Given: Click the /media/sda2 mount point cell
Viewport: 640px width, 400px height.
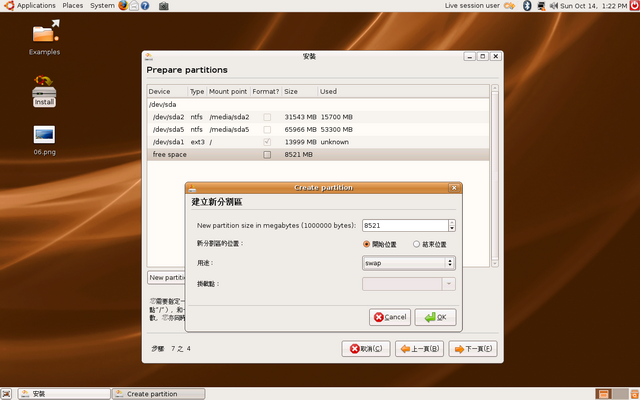Looking at the screenshot, I should [x=229, y=117].
